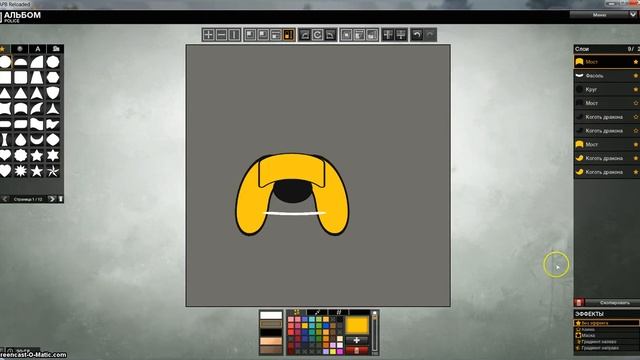The width and height of the screenshot is (640, 360).
Task: Toggle star on lower yellow Мост layer
Action: [x=636, y=144]
